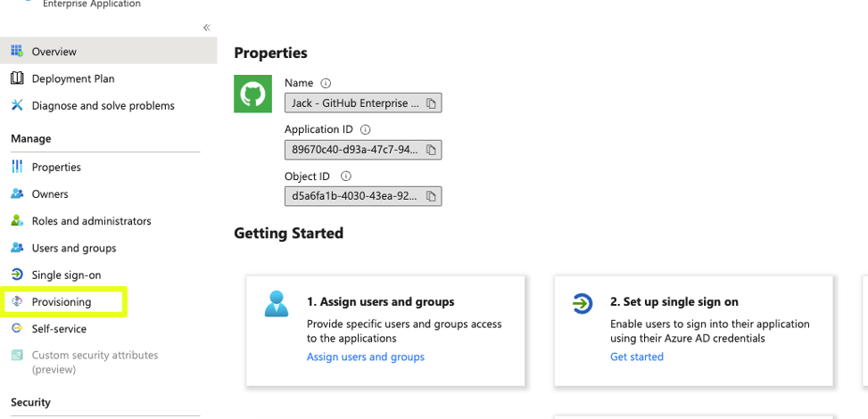Open Roles and administrators
Image resolution: width=868 pixels, height=419 pixels.
[x=91, y=221]
